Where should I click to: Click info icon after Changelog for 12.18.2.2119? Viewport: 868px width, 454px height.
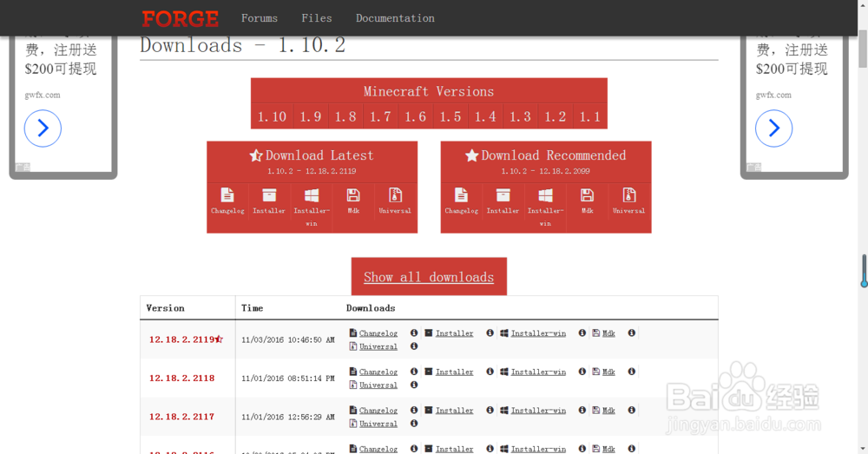tap(414, 332)
